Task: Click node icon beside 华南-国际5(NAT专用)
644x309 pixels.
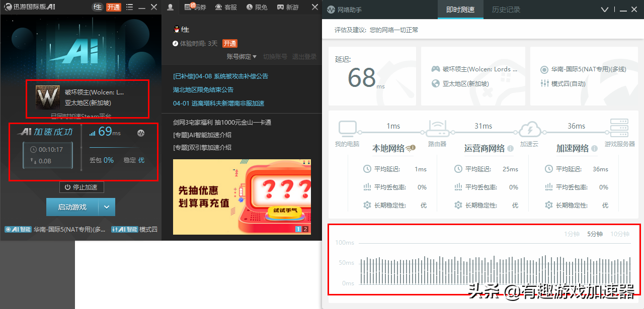Action: tap(544, 69)
